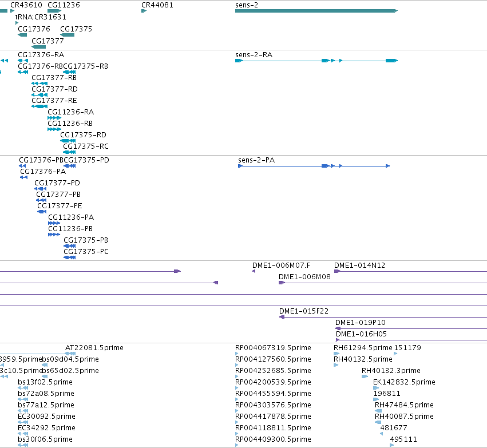The width and height of the screenshot is (487, 448).
Task: Select the DME1-006M08 clone label
Action: point(304,277)
